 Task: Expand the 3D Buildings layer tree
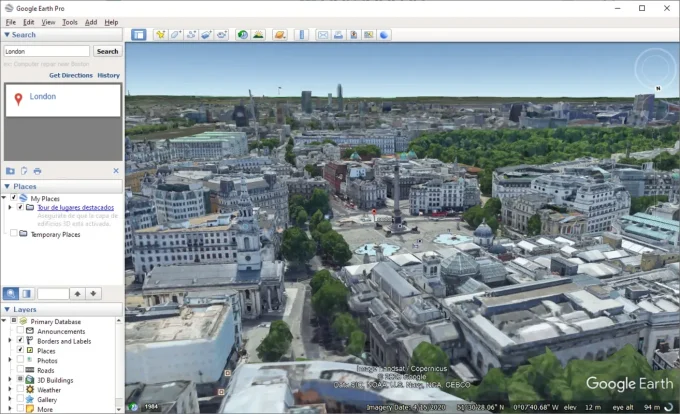click(12, 380)
